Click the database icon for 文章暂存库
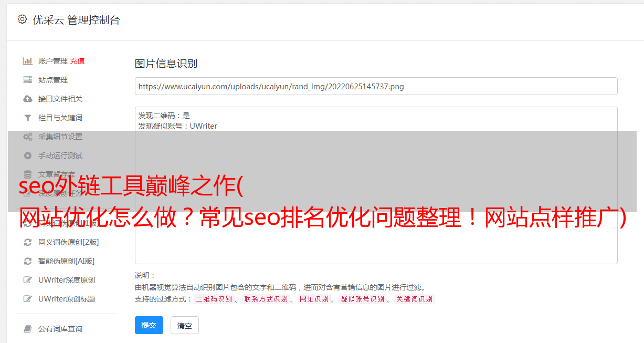This screenshot has width=644, height=343. tap(28, 174)
